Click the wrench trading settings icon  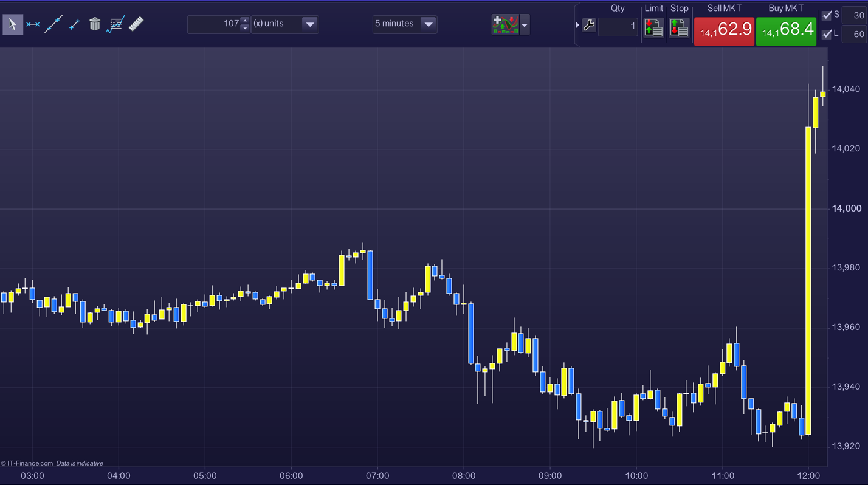(588, 26)
